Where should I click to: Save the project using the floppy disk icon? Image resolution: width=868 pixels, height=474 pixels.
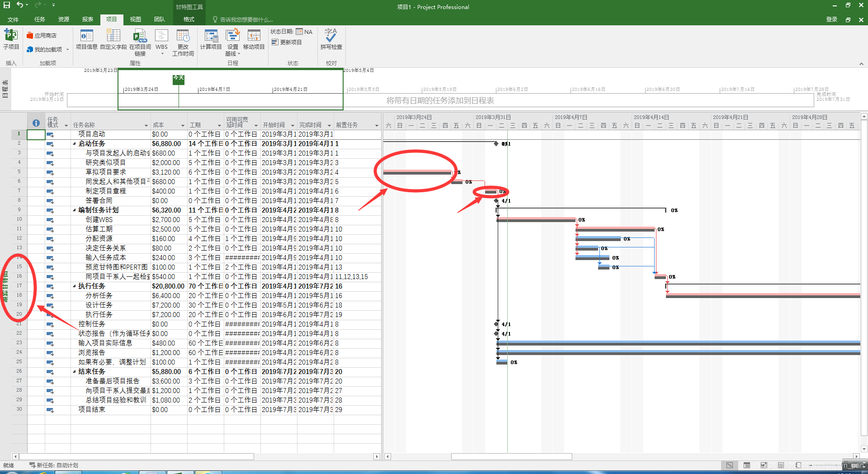[7, 5]
